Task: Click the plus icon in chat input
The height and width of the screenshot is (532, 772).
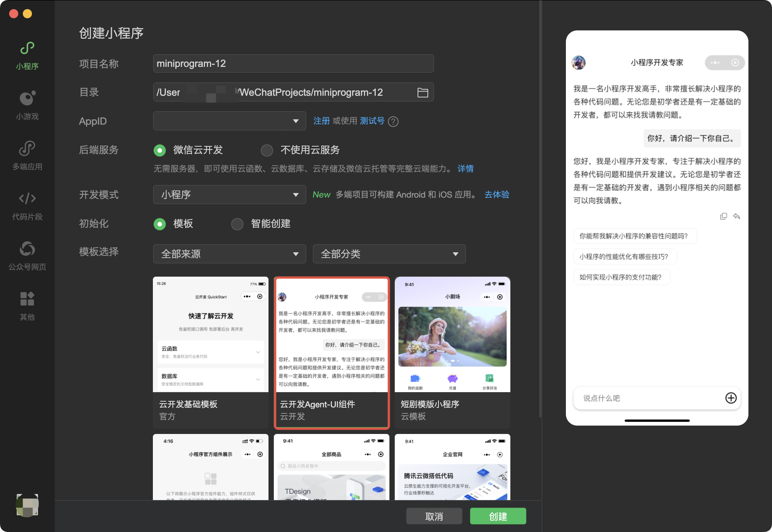Action: click(x=731, y=398)
